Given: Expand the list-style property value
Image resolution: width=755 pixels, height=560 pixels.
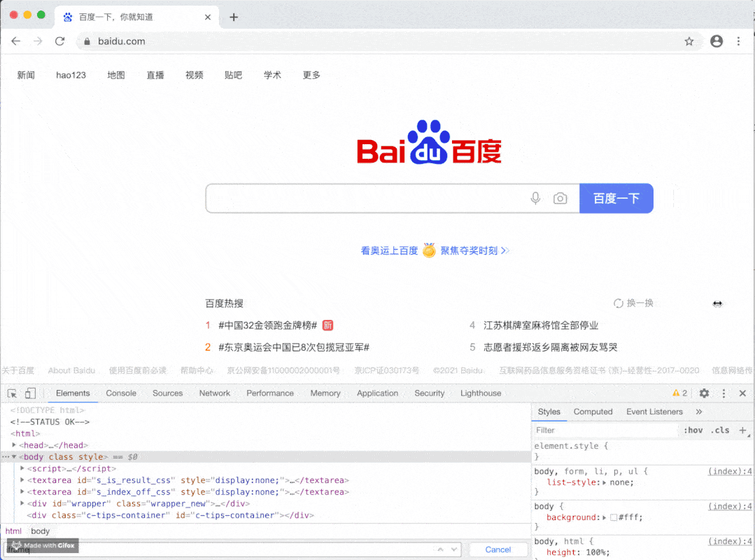Looking at the screenshot, I should coord(605,482).
